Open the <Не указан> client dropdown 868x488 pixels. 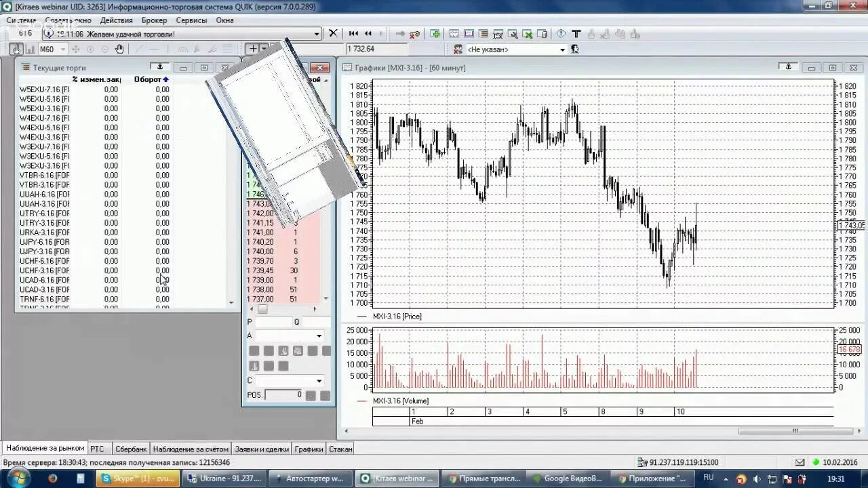(x=516, y=49)
